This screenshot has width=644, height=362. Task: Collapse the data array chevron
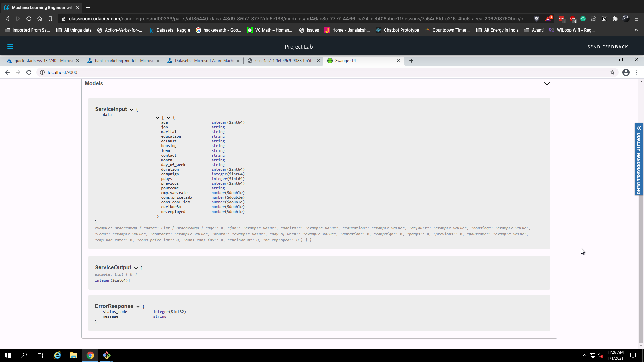pyautogui.click(x=158, y=118)
